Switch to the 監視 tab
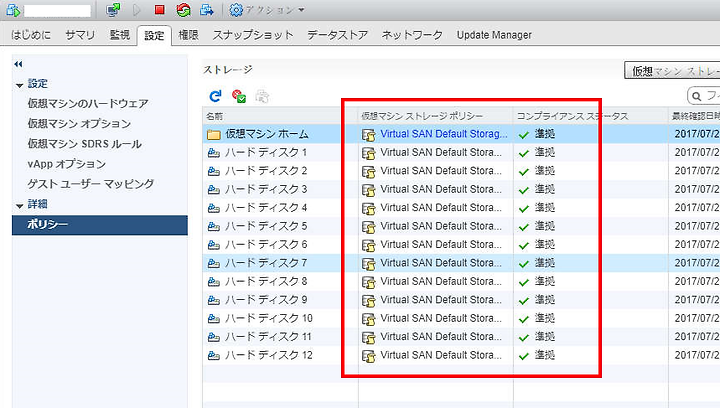Viewport: 720px width, 408px height. click(120, 35)
